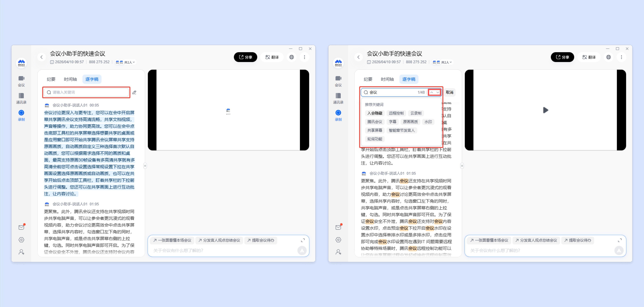Viewport: 644px width, 307px height.
Task: Go back using right window back arrow
Action: [x=358, y=57]
